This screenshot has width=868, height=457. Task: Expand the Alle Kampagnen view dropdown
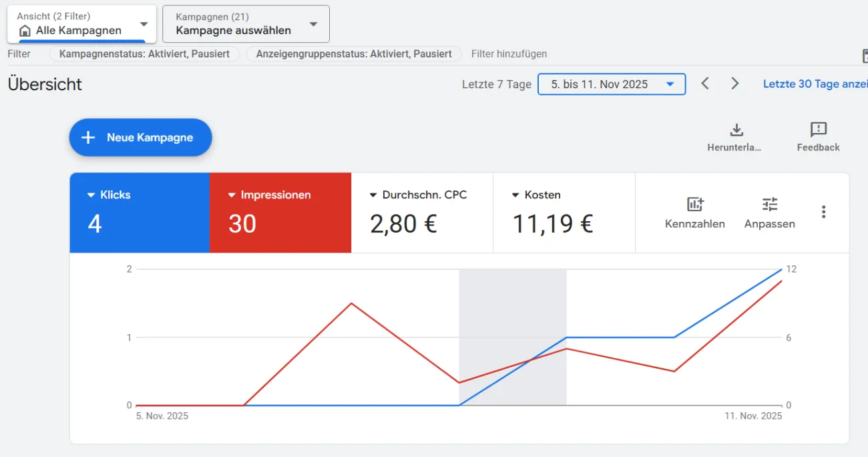144,25
